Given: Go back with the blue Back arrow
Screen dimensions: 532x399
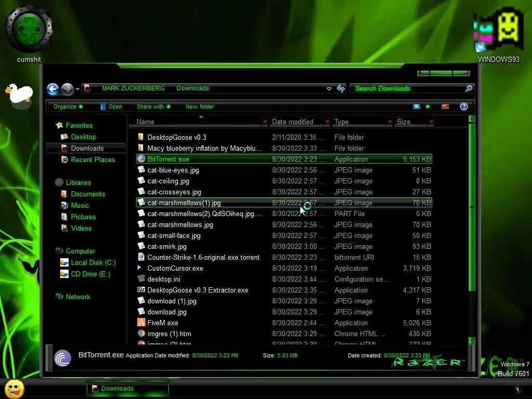Looking at the screenshot, I should tap(52, 89).
